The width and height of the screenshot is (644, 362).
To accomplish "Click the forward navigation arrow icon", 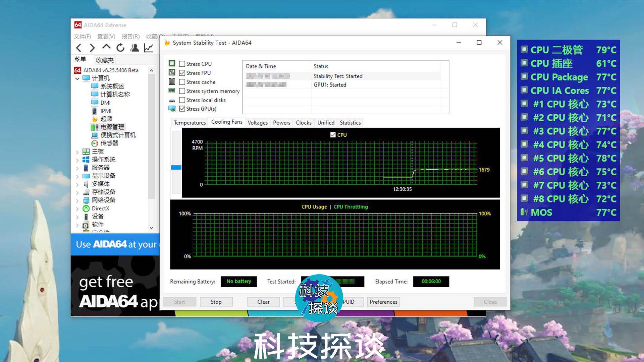I will tap(93, 48).
